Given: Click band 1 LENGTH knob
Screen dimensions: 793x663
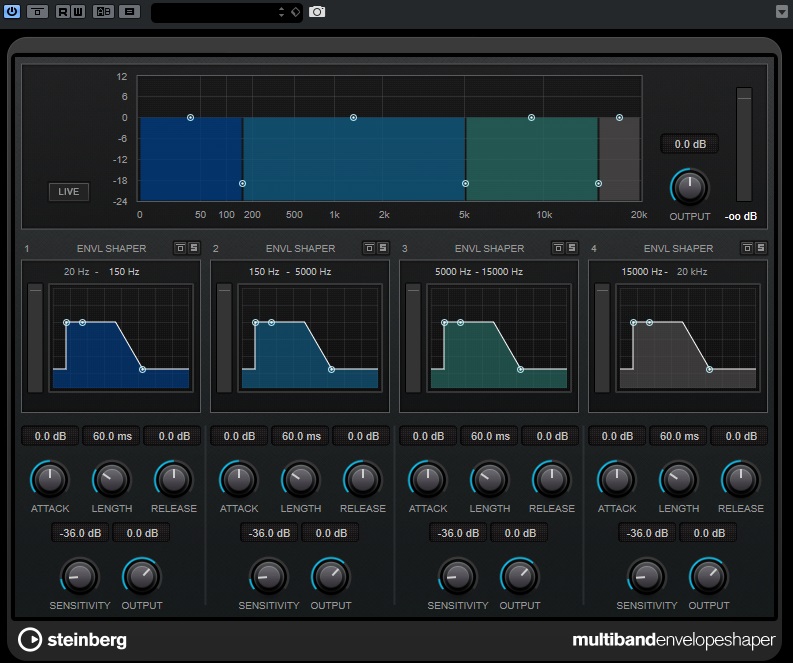Looking at the screenshot, I should tap(112, 479).
